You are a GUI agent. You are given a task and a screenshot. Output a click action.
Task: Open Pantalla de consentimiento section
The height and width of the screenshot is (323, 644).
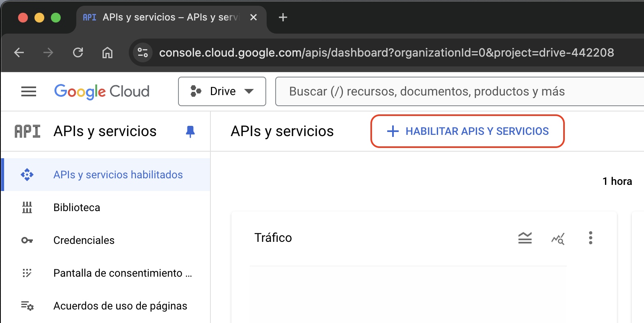[x=122, y=273]
